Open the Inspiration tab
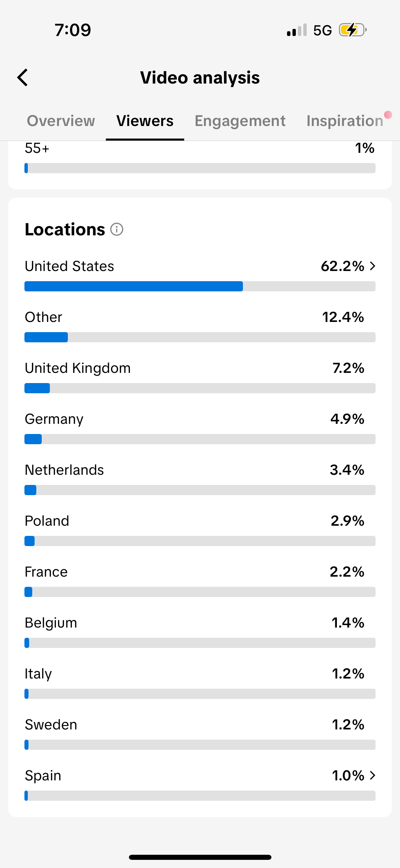Viewport: 400px width, 868px height. coord(345,121)
